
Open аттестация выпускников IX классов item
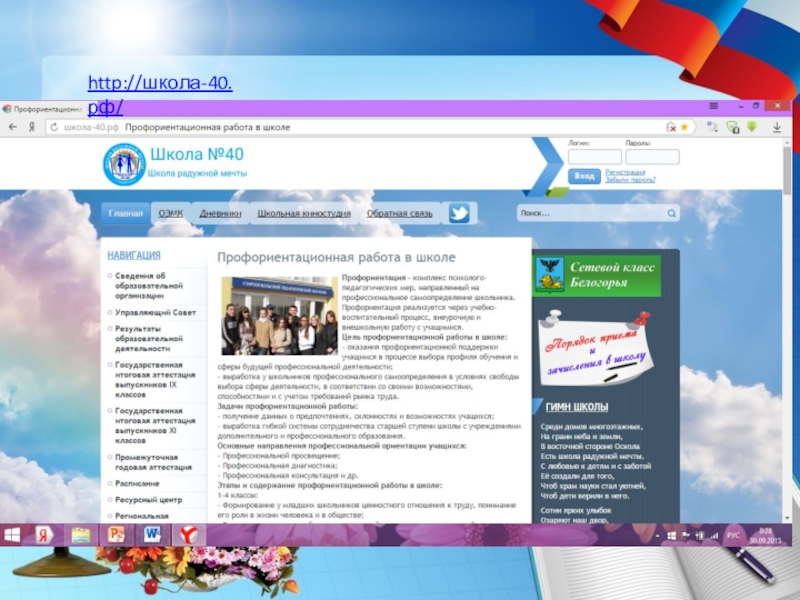click(155, 380)
